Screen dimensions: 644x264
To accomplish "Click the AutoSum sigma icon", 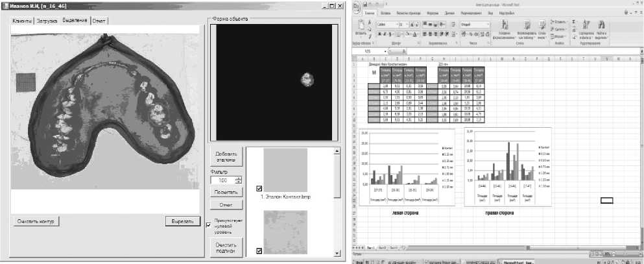I will tap(575, 21).
